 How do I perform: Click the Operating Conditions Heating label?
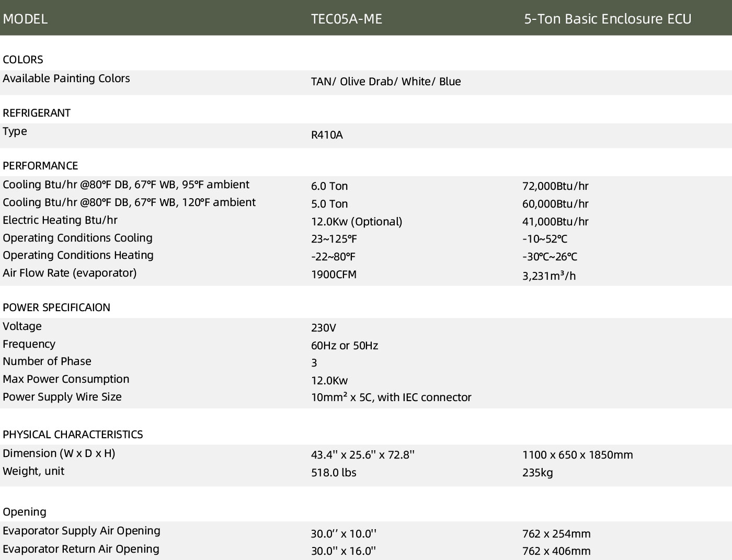point(78,255)
